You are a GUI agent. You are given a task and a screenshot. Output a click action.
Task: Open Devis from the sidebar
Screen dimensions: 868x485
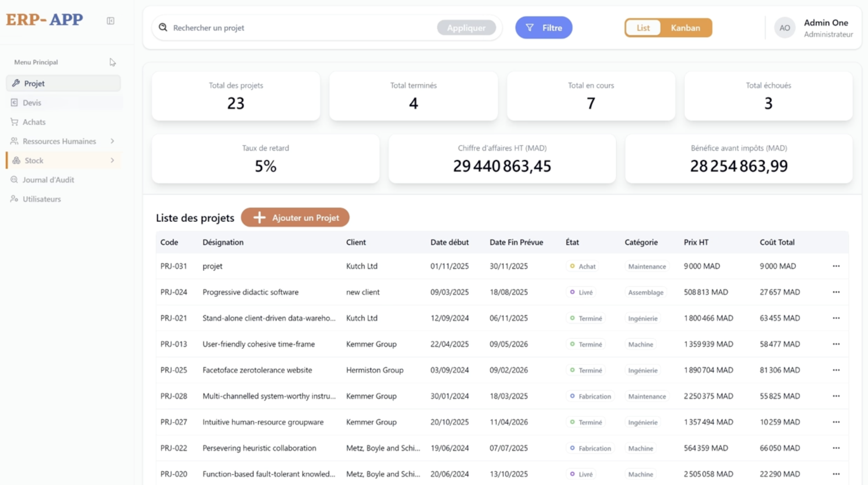pyautogui.click(x=32, y=103)
